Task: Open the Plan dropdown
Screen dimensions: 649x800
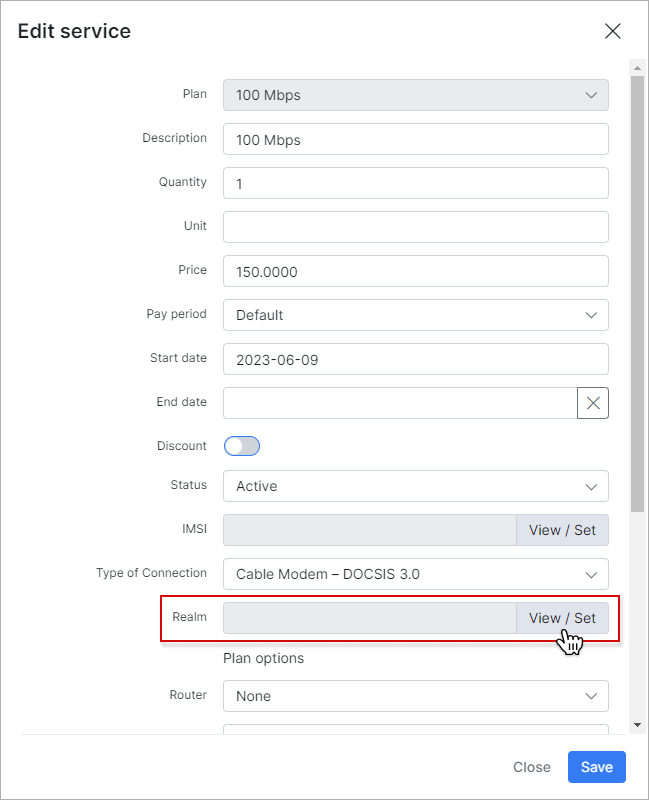Action: coord(415,95)
